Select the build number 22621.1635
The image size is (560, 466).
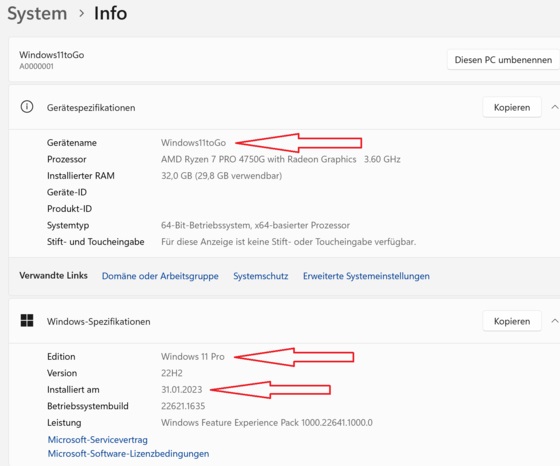point(183,406)
